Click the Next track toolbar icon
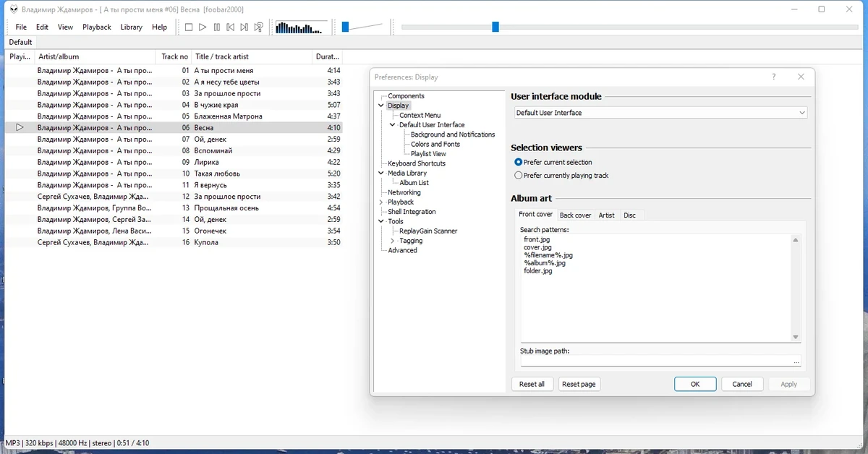Viewport: 868px width, 454px height. 244,27
